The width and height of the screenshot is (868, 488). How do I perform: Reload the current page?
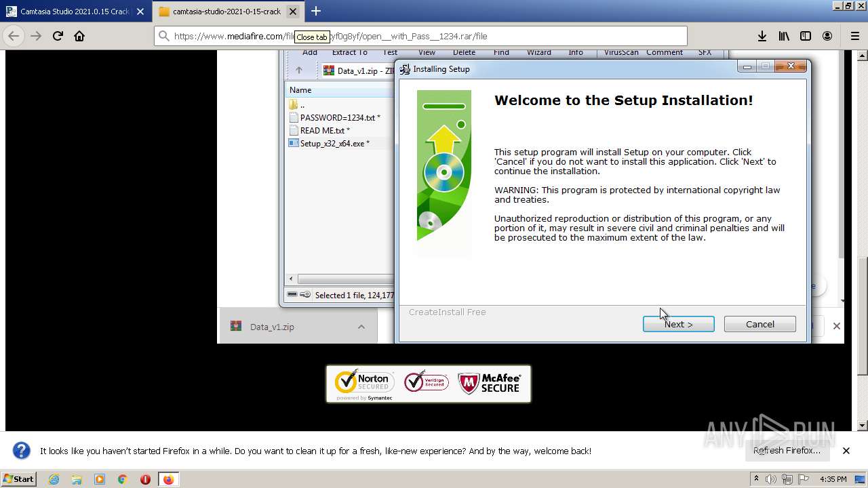[58, 36]
